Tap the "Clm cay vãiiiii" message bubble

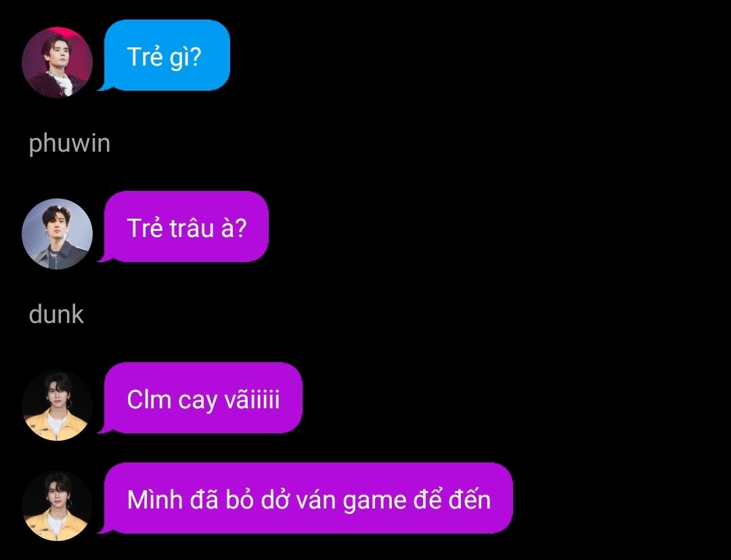pyautogui.click(x=203, y=398)
